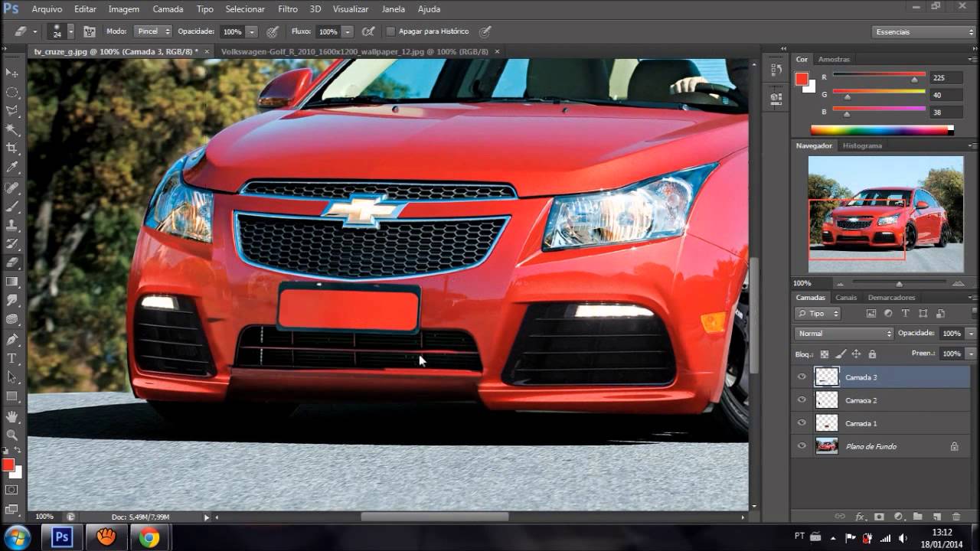Screen dimensions: 980x551
Task: Open the Fluxo slider dropdown
Action: click(348, 32)
